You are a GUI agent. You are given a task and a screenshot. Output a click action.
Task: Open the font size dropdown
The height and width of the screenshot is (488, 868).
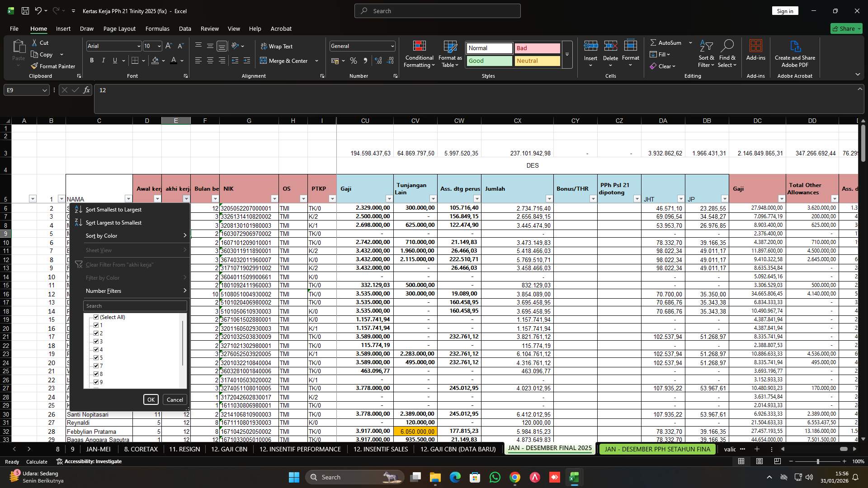159,46
